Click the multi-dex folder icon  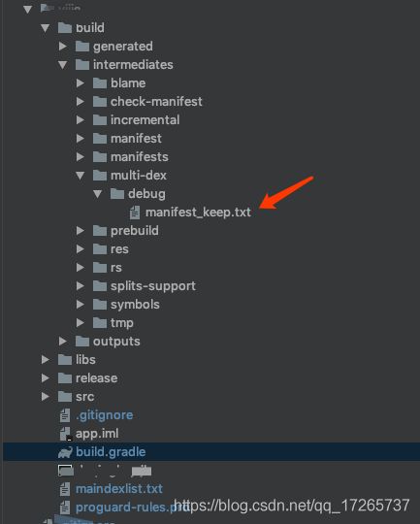click(100, 175)
